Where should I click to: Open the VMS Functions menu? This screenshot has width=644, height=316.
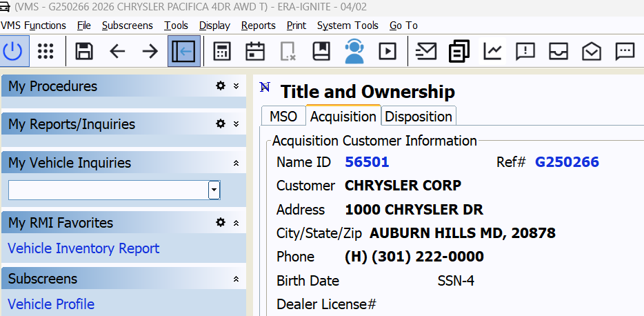(x=33, y=26)
